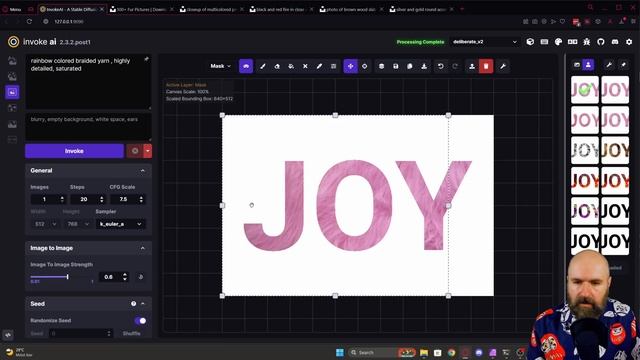Click Merge visible layers icon
The image size is (640, 360).
(382, 66)
